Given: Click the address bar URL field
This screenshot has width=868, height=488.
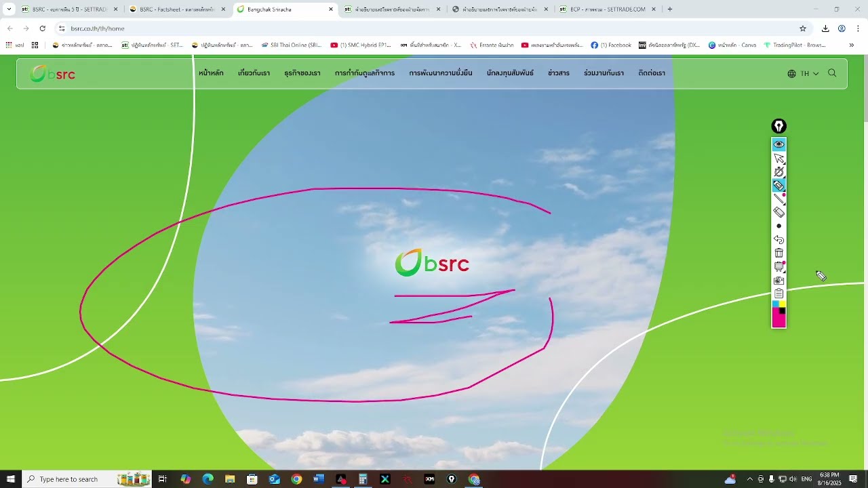Looking at the screenshot, I should click(433, 28).
